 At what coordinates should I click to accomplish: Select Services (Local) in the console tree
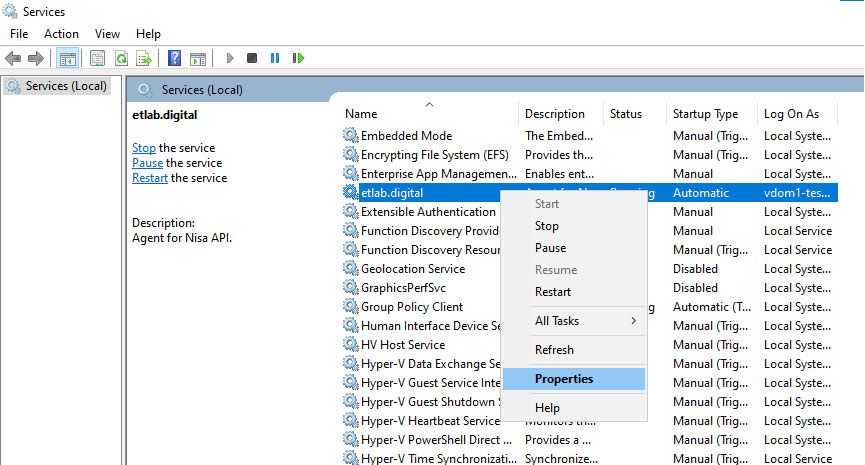click(66, 86)
